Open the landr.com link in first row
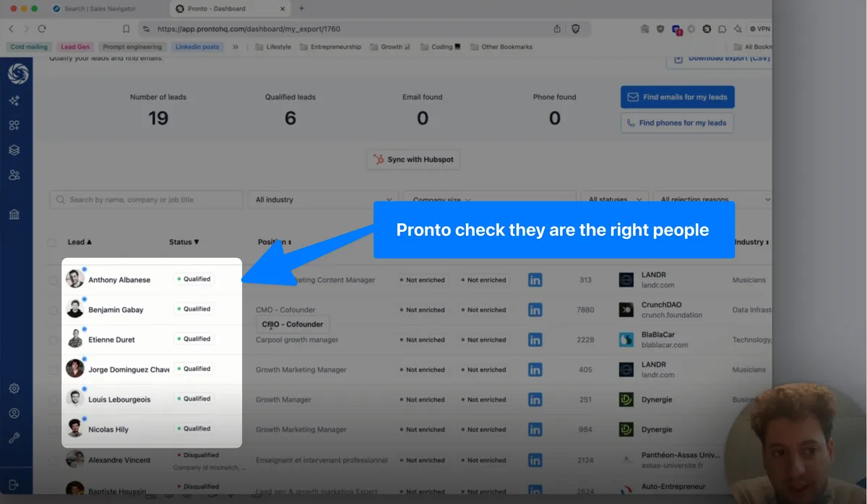867x504 pixels. (x=657, y=285)
